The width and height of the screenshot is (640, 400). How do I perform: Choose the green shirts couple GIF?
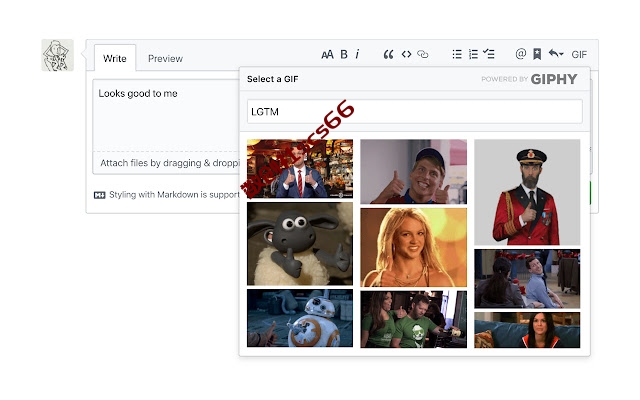click(413, 319)
